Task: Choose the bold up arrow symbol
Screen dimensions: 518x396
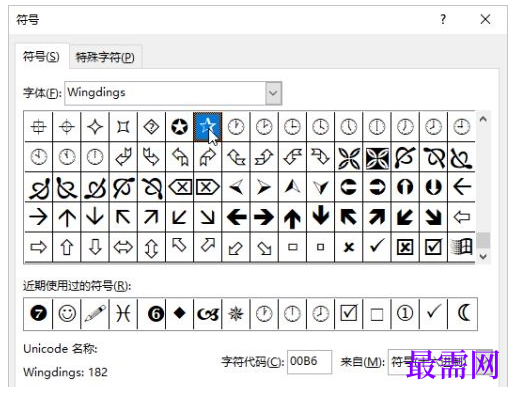Action: [292, 218]
